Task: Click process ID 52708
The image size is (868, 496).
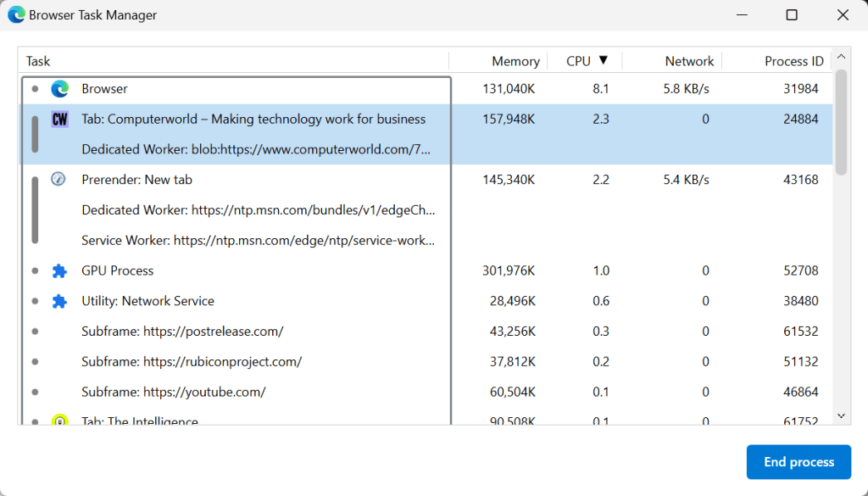Action: [800, 270]
